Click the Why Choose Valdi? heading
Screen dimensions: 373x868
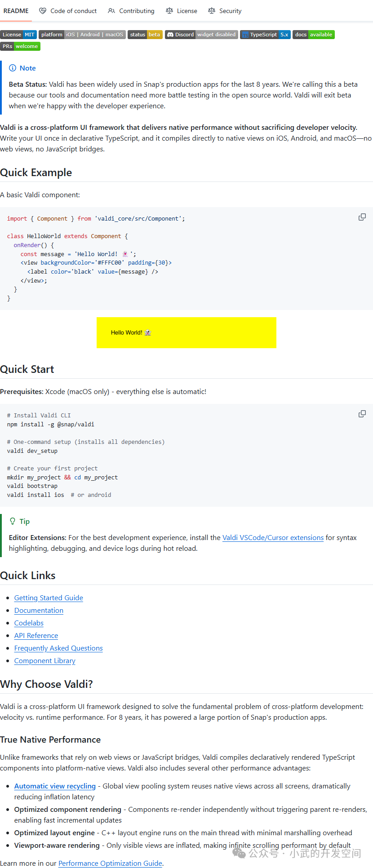(x=46, y=684)
